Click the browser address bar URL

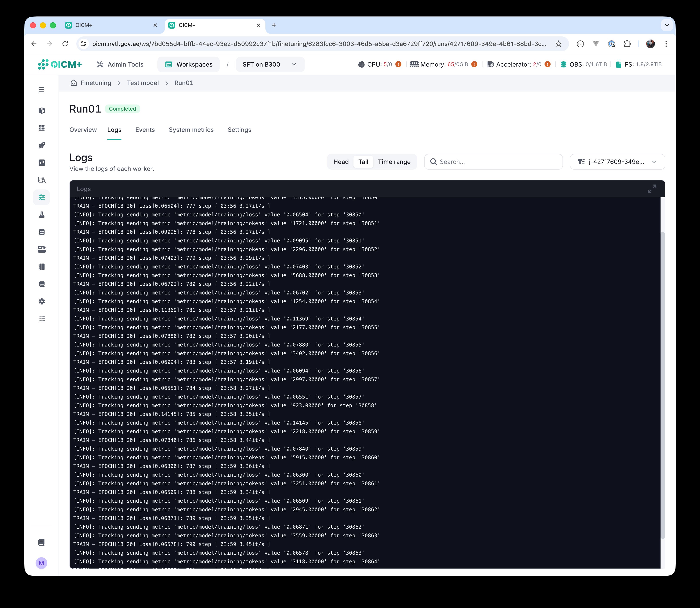(319, 44)
